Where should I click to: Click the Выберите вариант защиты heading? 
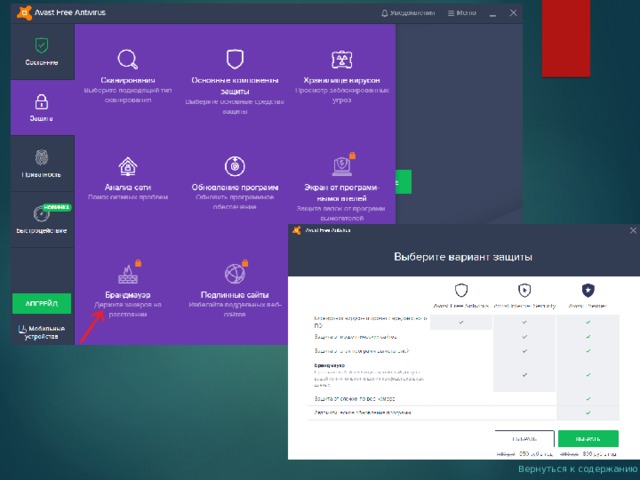pos(463,257)
